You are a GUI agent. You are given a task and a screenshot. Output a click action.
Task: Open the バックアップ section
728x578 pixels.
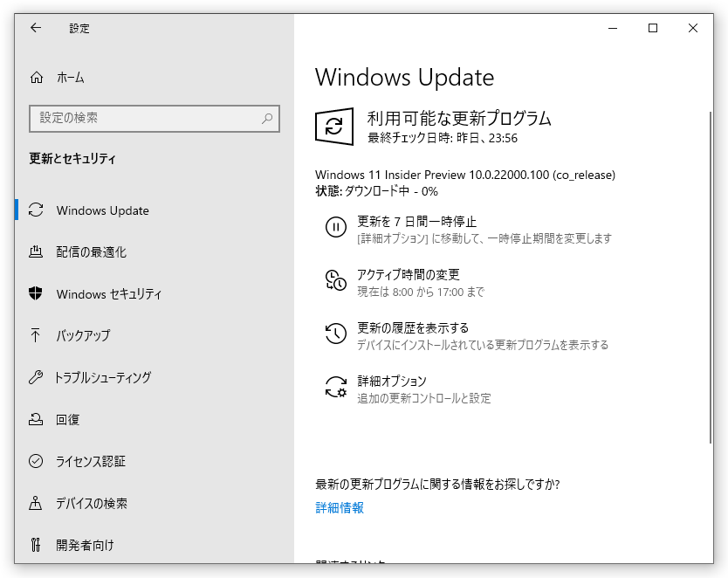pos(83,335)
